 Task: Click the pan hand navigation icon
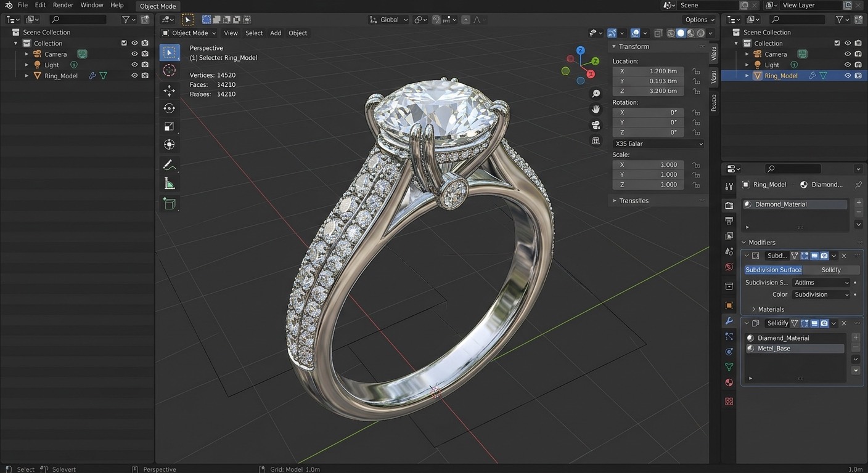click(x=596, y=109)
